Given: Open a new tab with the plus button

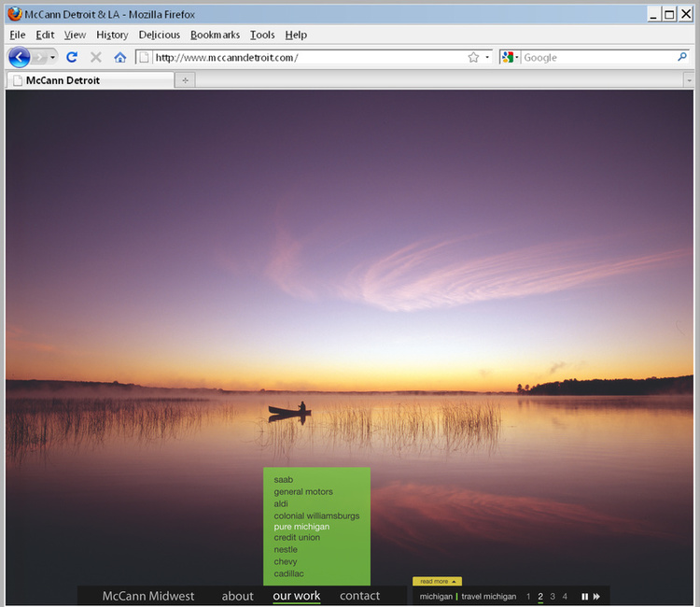Looking at the screenshot, I should point(185,80).
